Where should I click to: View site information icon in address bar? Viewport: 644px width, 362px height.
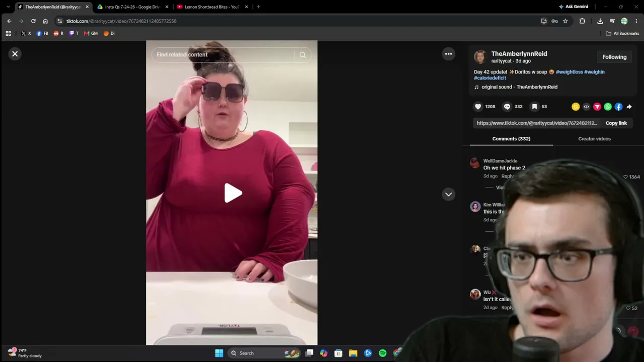click(x=60, y=21)
